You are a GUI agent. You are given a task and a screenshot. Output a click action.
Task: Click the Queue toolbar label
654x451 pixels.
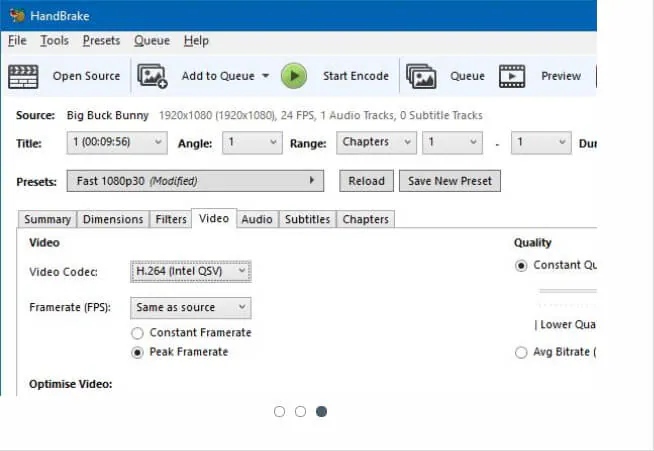click(467, 76)
